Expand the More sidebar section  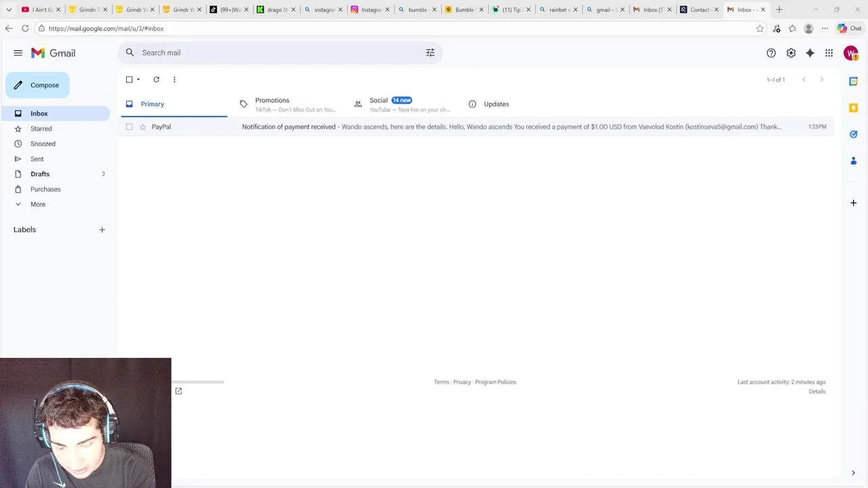(x=55, y=204)
